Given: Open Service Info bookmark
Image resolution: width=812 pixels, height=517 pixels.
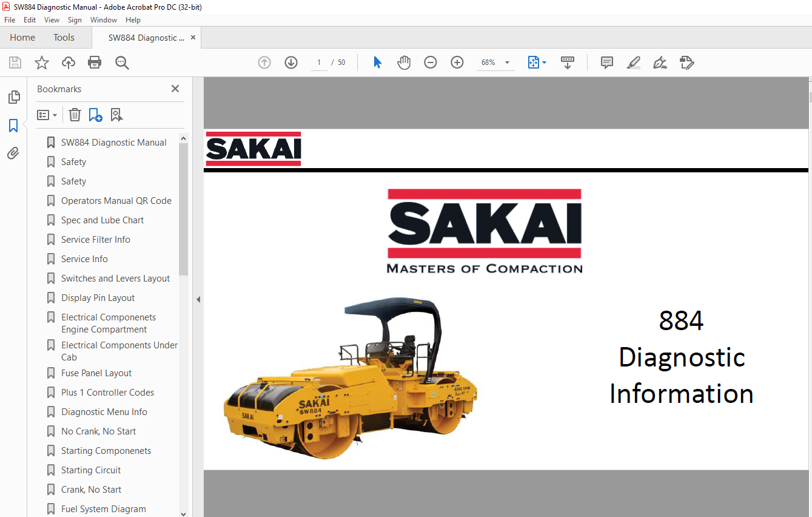Looking at the screenshot, I should 84,259.
